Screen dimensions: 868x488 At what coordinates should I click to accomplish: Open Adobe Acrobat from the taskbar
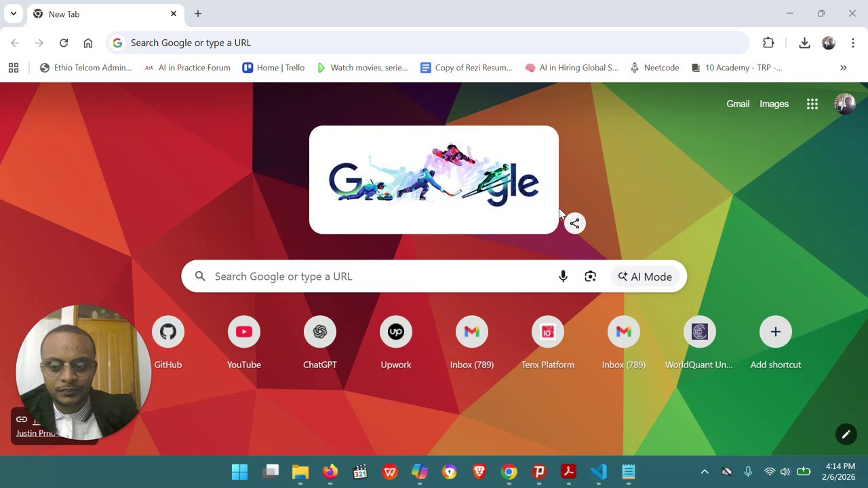pyautogui.click(x=569, y=472)
